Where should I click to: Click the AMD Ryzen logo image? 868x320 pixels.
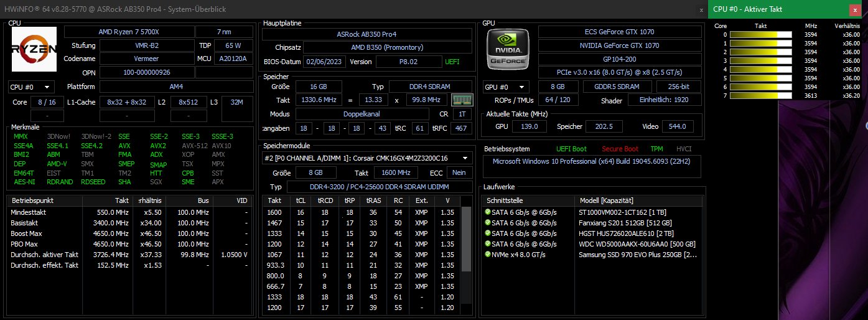(34, 49)
